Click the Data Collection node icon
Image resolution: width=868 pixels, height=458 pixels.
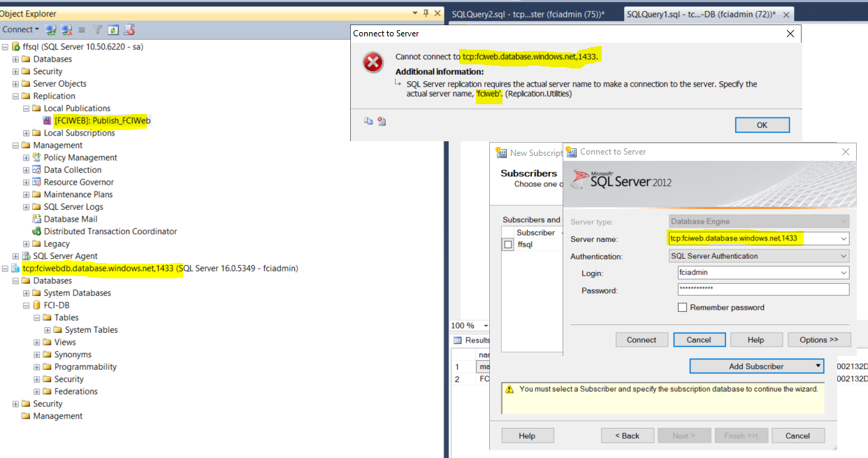point(37,170)
